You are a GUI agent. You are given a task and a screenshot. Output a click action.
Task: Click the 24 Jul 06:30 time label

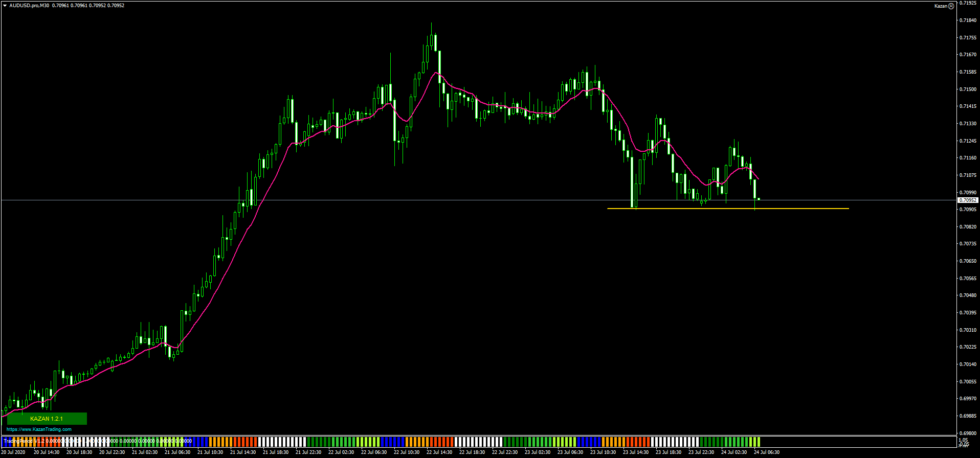[767, 452]
